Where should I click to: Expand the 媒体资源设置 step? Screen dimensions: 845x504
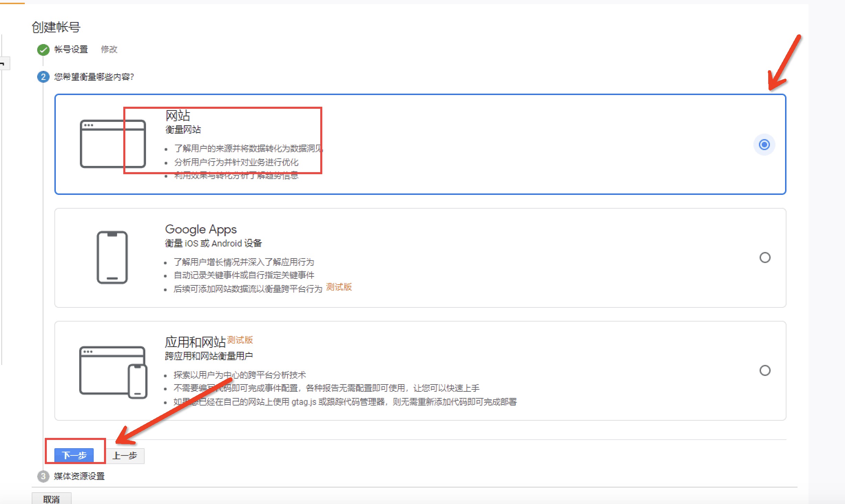pyautogui.click(x=79, y=476)
